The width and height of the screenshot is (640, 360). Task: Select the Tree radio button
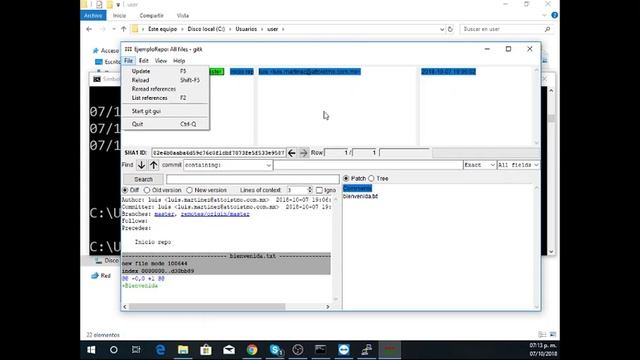(x=371, y=178)
